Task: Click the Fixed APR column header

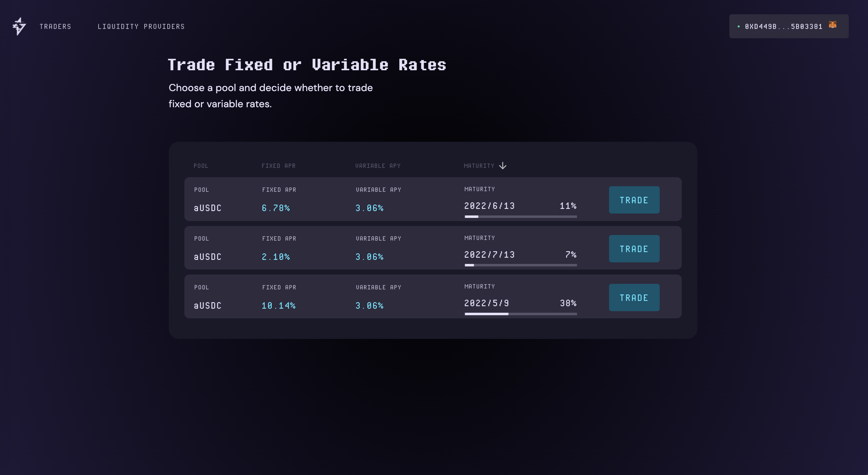Action: (x=278, y=166)
